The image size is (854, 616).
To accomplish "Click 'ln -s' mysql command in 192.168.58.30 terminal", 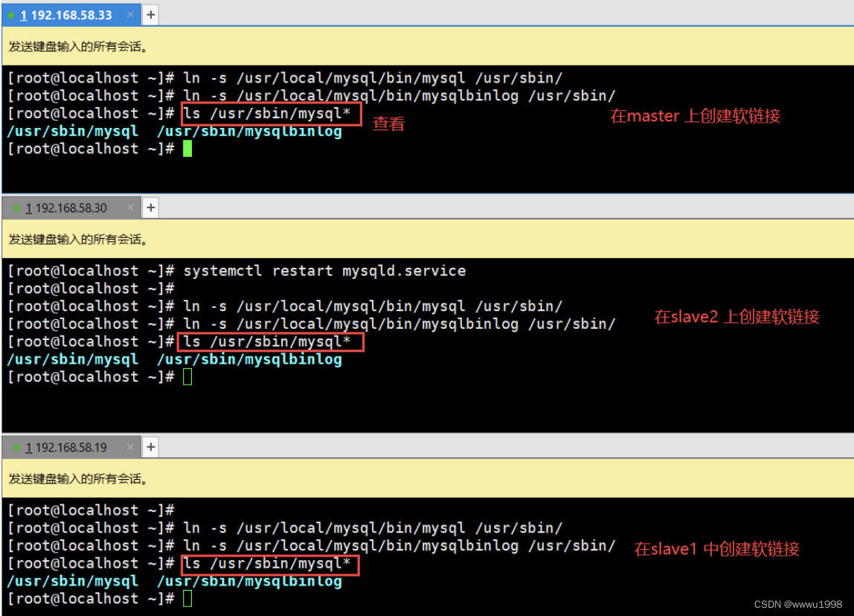I will click(x=373, y=307).
